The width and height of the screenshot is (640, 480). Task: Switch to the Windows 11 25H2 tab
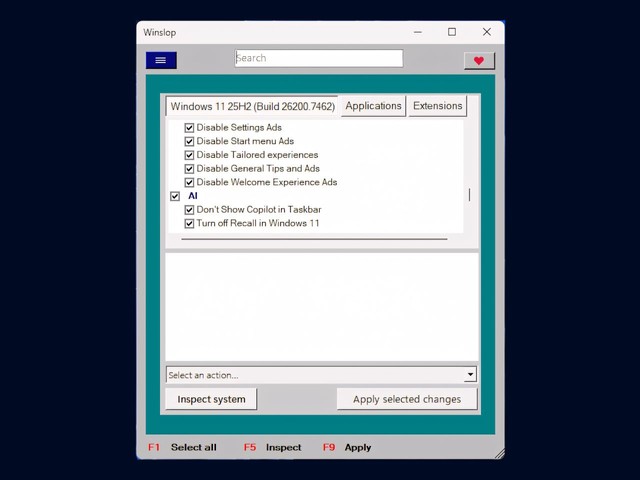[x=253, y=107]
